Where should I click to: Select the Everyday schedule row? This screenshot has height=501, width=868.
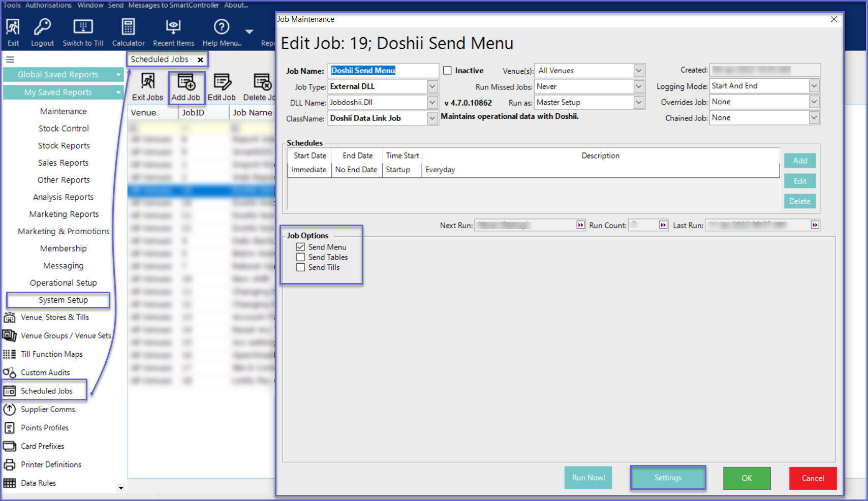pos(533,170)
